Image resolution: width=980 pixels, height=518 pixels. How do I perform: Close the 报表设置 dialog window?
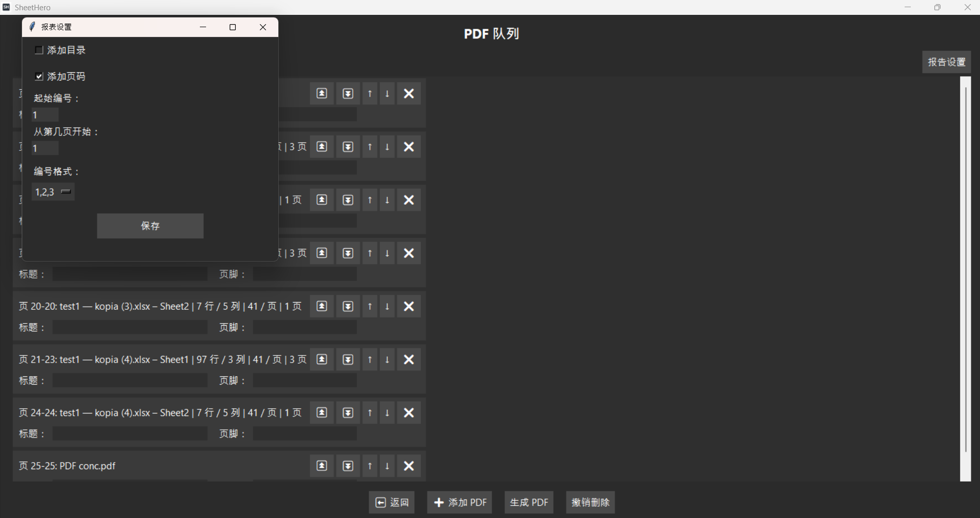coord(263,27)
